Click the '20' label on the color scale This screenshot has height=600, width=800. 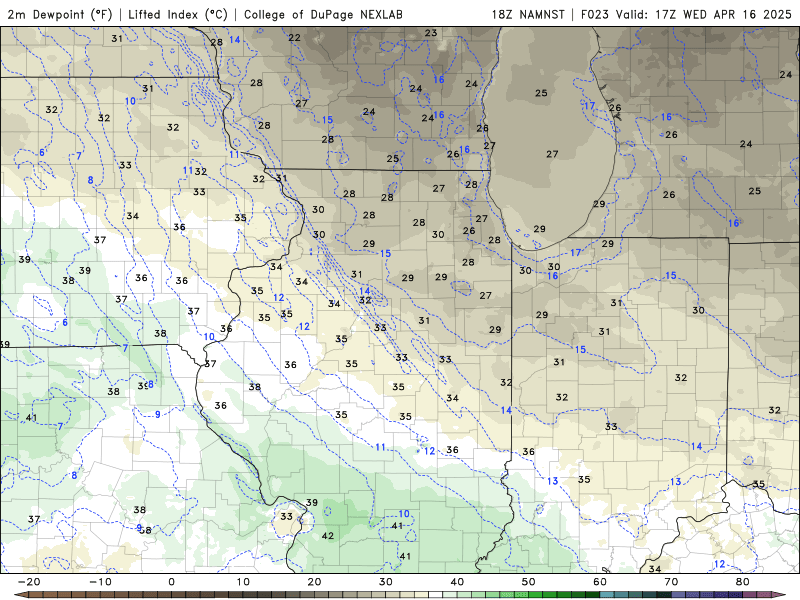(314, 582)
